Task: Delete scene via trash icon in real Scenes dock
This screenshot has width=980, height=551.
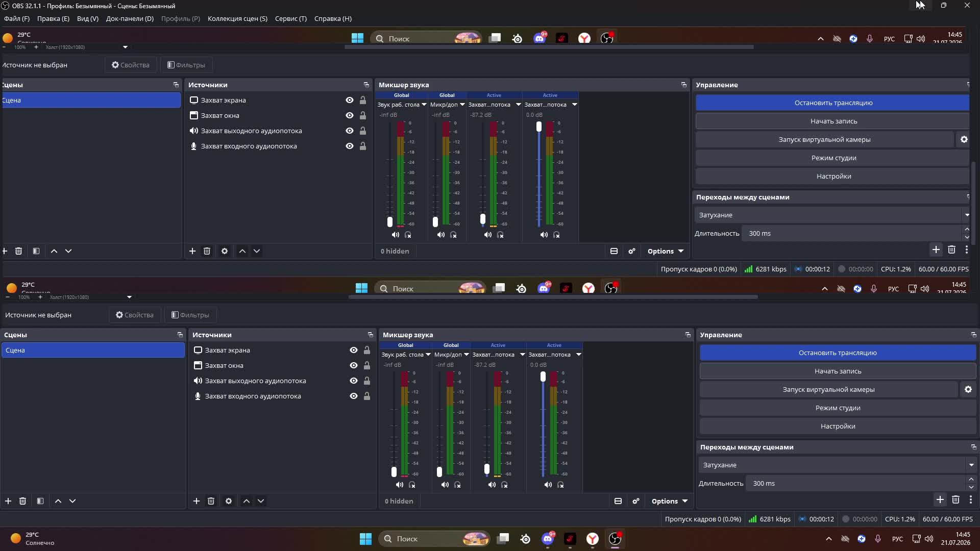Action: pos(22,501)
